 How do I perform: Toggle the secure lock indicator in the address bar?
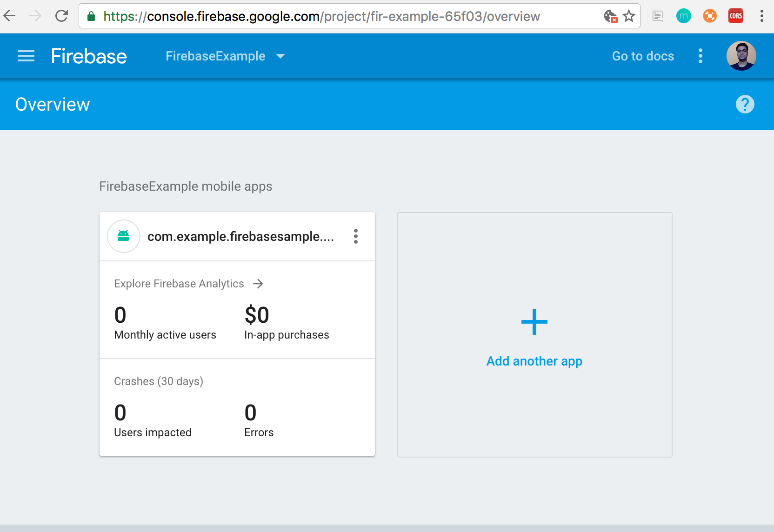pyautogui.click(x=91, y=16)
